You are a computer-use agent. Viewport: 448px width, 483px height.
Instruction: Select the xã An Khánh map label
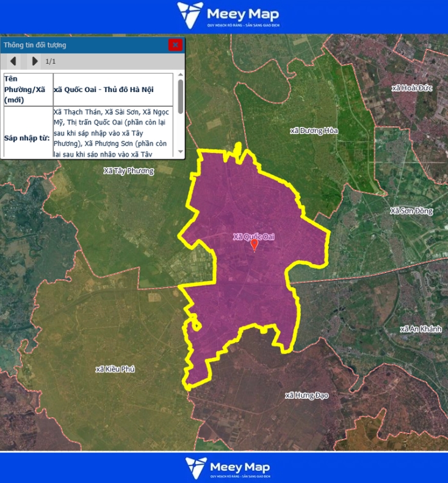(x=421, y=329)
